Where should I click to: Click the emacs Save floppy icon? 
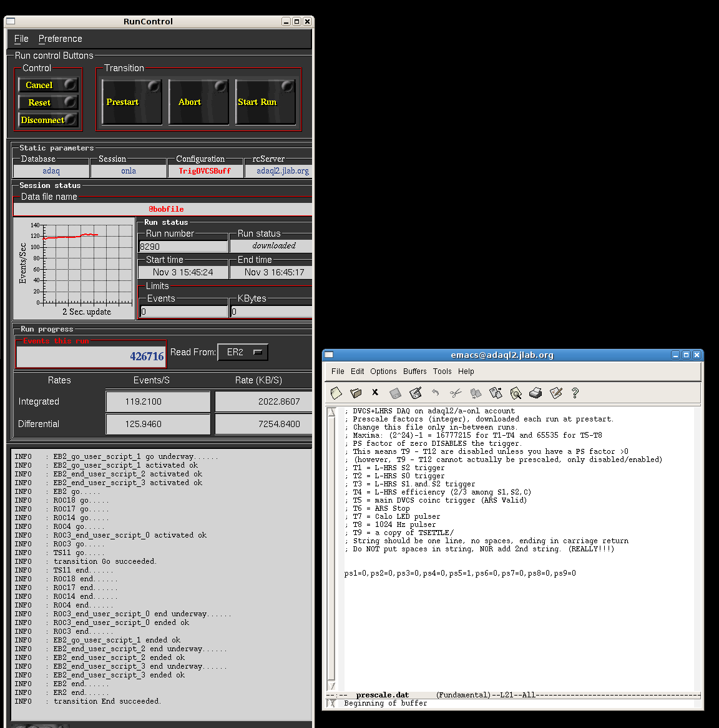(x=395, y=393)
